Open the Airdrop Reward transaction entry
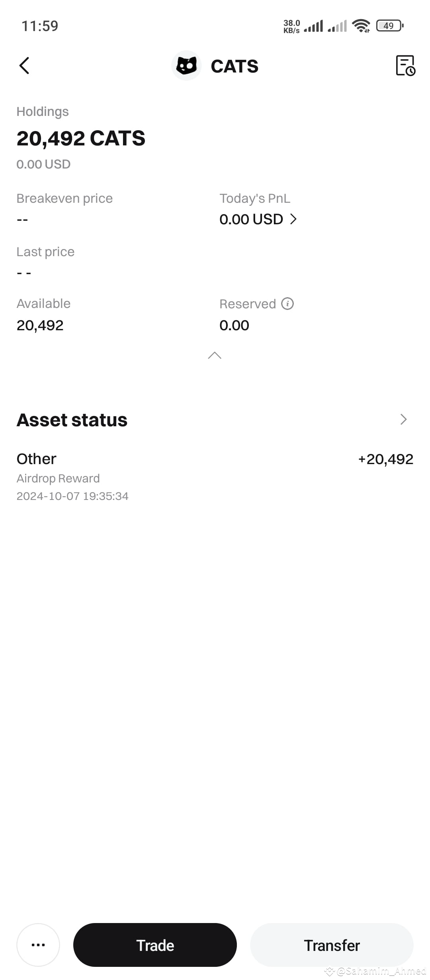Screen dimensions: 430x980 [215, 476]
